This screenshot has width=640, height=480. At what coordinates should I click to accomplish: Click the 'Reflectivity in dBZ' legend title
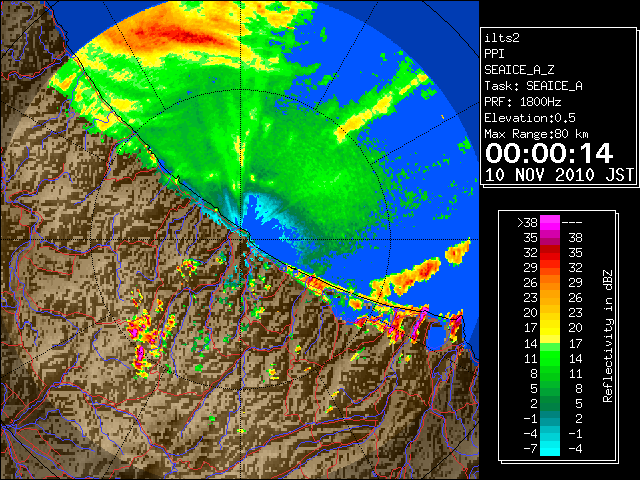point(608,336)
